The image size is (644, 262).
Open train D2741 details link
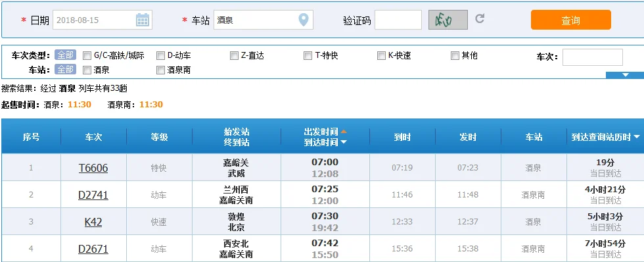point(93,195)
